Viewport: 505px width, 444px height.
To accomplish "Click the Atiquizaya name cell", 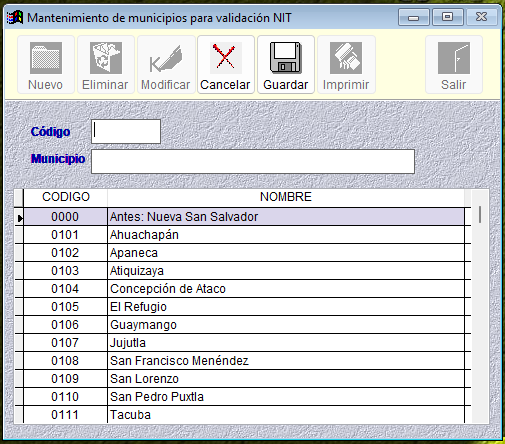I will (x=286, y=271).
